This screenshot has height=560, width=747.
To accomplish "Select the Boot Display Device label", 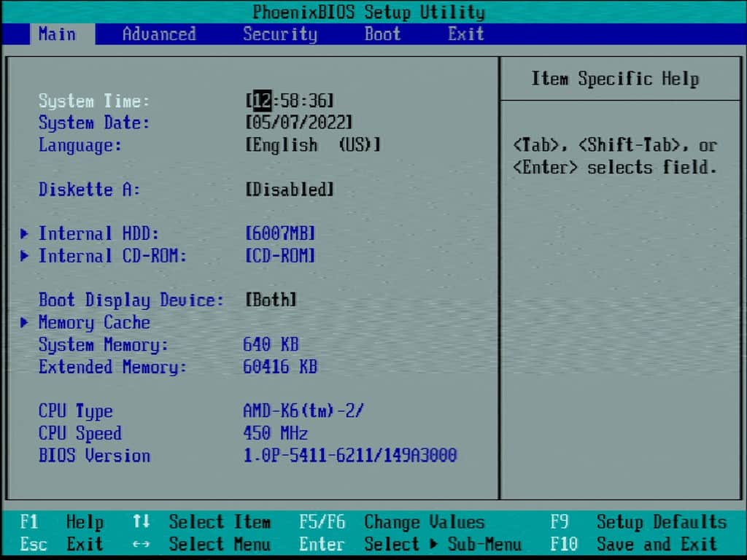I will pyautogui.click(x=131, y=300).
